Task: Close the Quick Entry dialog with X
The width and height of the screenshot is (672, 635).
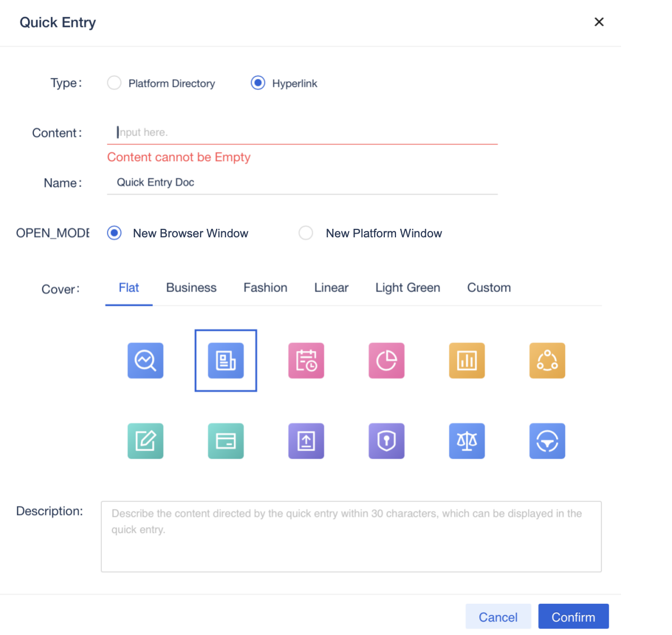Action: 599,22
